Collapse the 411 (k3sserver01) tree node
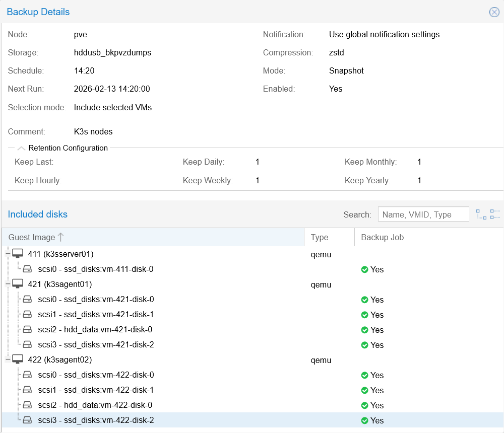 [x=8, y=253]
